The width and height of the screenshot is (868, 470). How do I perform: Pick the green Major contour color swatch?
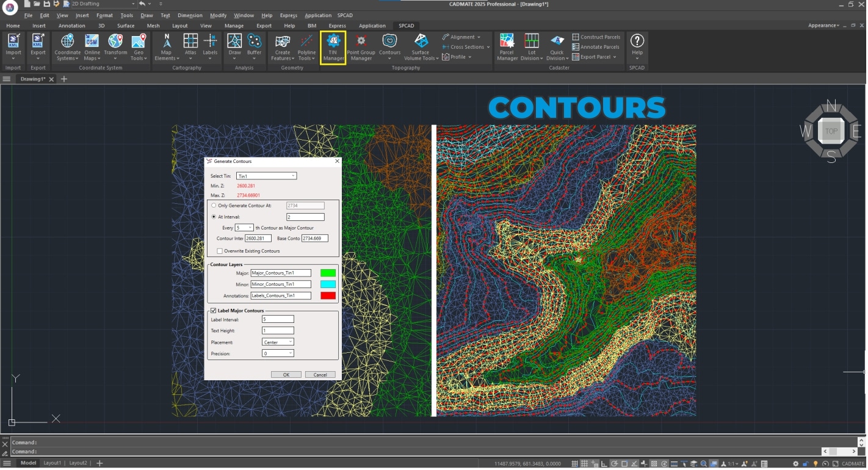click(x=328, y=273)
